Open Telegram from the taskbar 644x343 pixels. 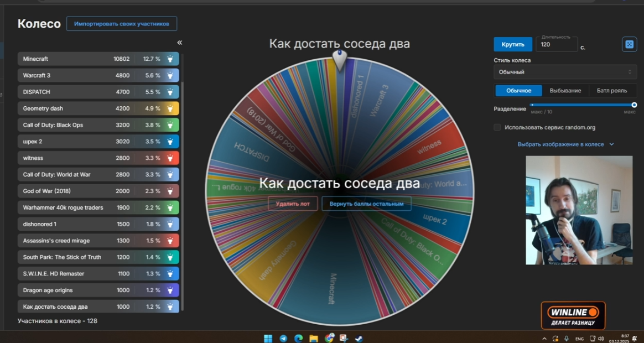[x=283, y=339]
